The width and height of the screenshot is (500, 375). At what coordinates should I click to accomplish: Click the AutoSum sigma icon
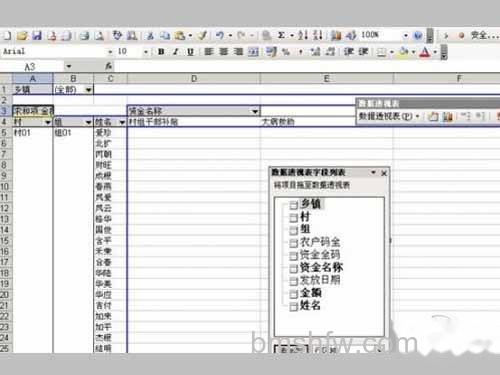282,35
